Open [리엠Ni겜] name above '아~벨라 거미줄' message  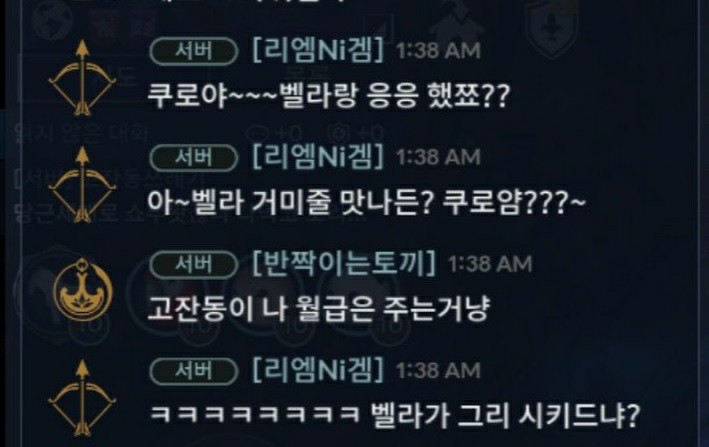point(318,157)
